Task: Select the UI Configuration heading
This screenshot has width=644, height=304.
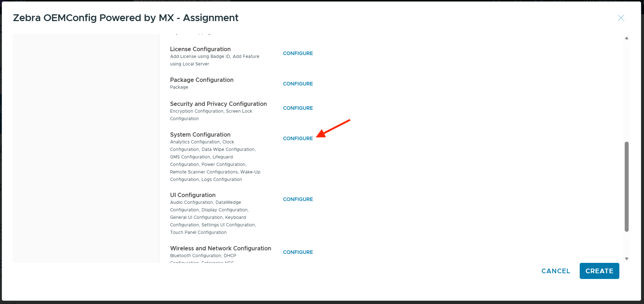Action: [x=193, y=195]
